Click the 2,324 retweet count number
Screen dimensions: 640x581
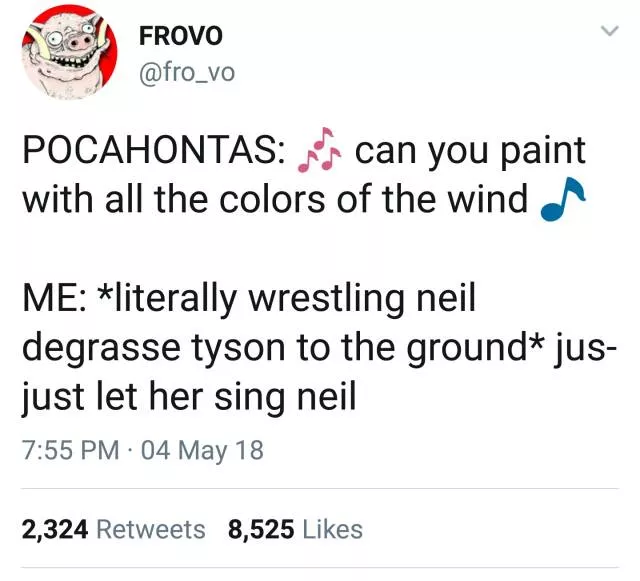pyautogui.click(x=55, y=530)
